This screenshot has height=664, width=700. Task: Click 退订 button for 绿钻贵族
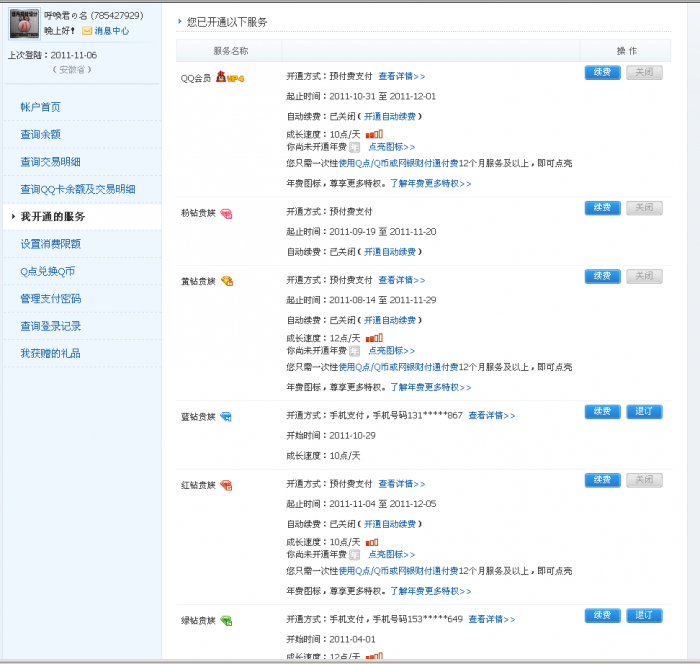tap(644, 616)
